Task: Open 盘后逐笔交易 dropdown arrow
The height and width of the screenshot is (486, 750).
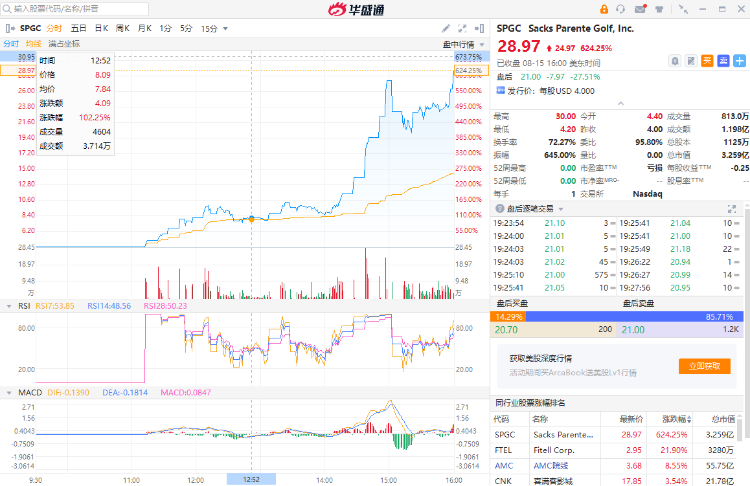Action: 561,209
